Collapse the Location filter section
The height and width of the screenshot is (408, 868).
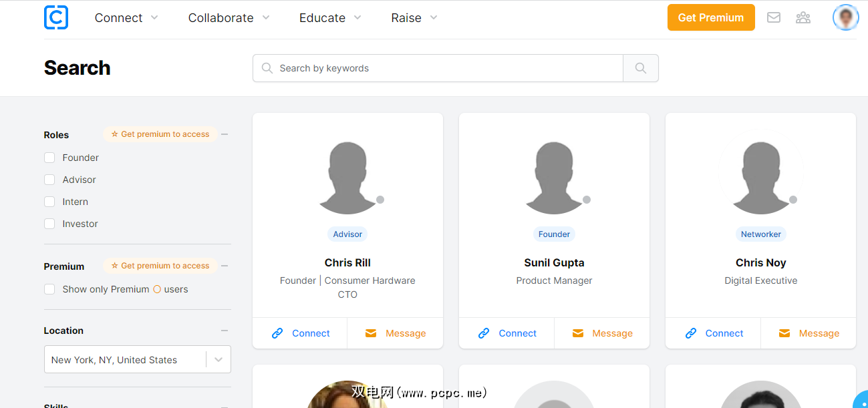coord(225,331)
